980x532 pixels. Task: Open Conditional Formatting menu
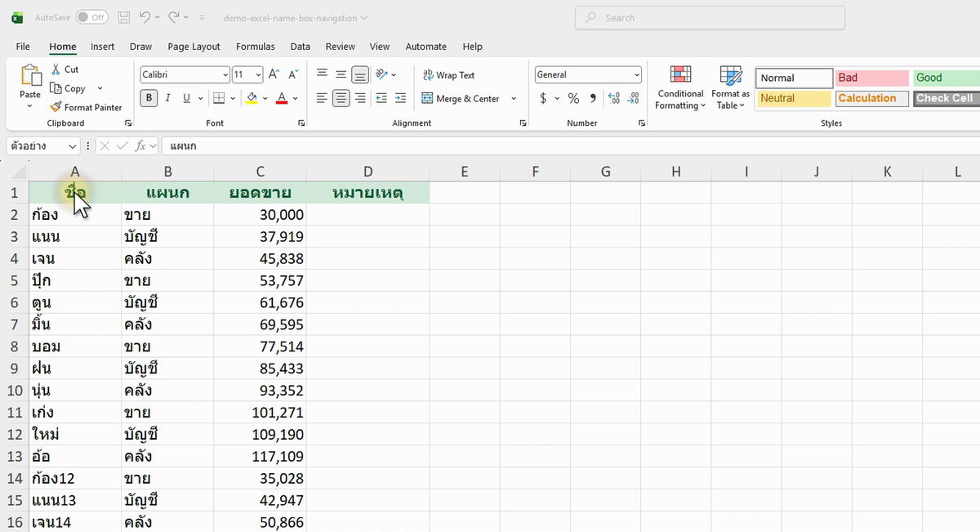(680, 88)
